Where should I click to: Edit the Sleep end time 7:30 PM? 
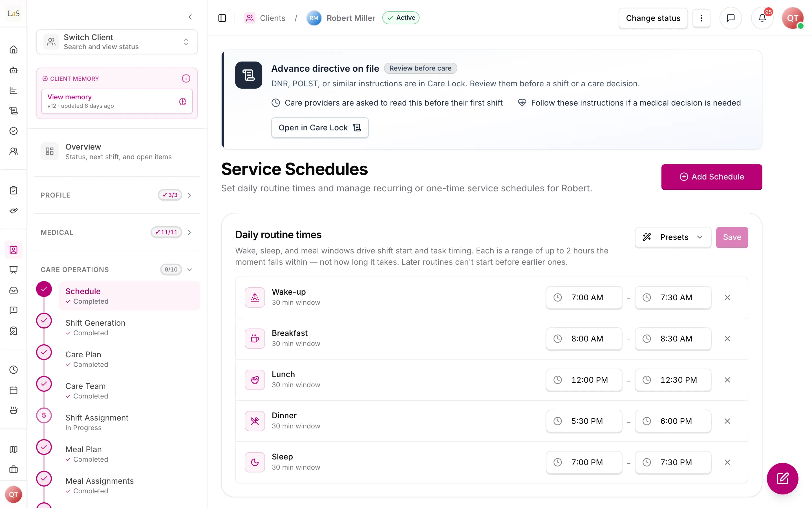point(673,462)
